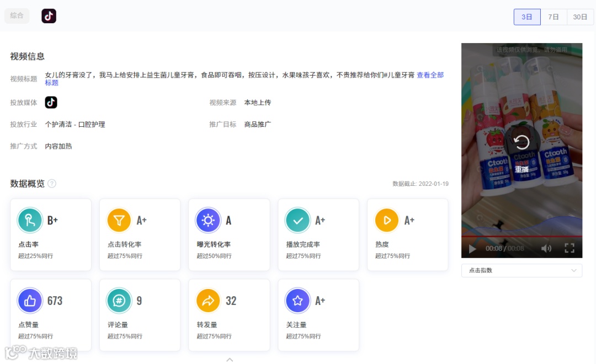Click the 热度 play icon
Screen dimensions: 596x364
pos(387,220)
